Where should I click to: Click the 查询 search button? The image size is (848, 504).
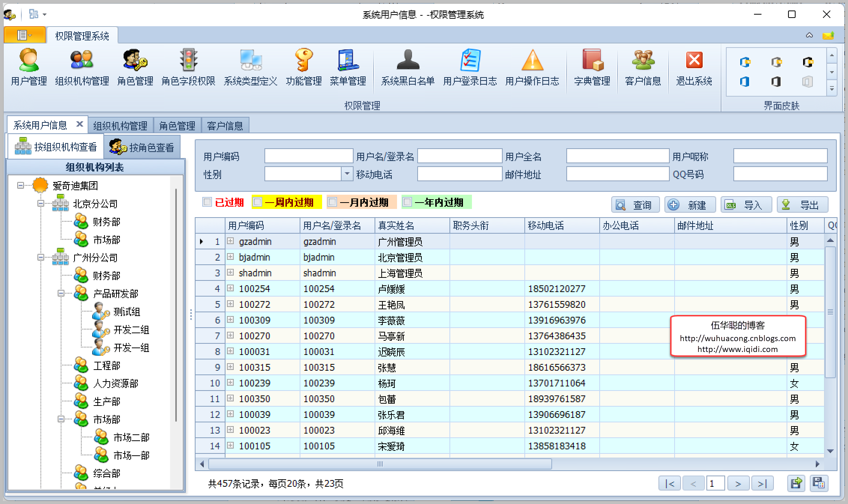(x=635, y=205)
